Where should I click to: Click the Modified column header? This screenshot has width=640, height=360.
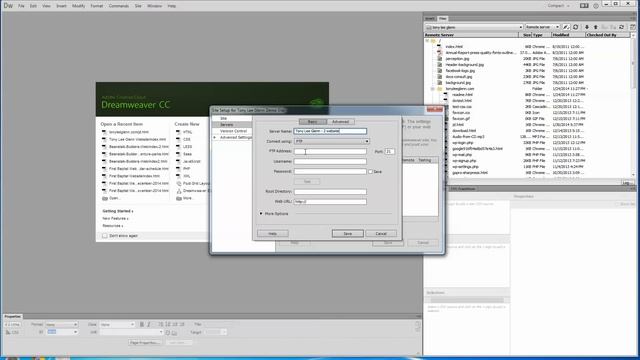[568, 35]
